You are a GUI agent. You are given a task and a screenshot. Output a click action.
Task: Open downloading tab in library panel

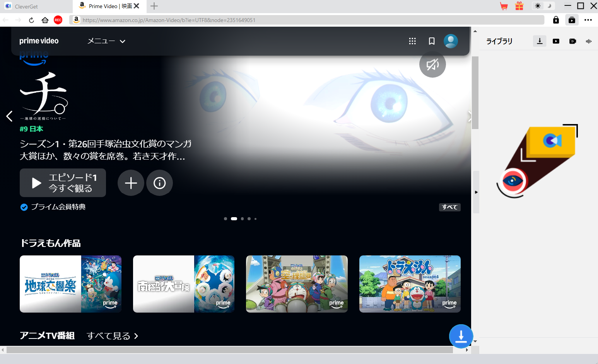click(x=540, y=41)
